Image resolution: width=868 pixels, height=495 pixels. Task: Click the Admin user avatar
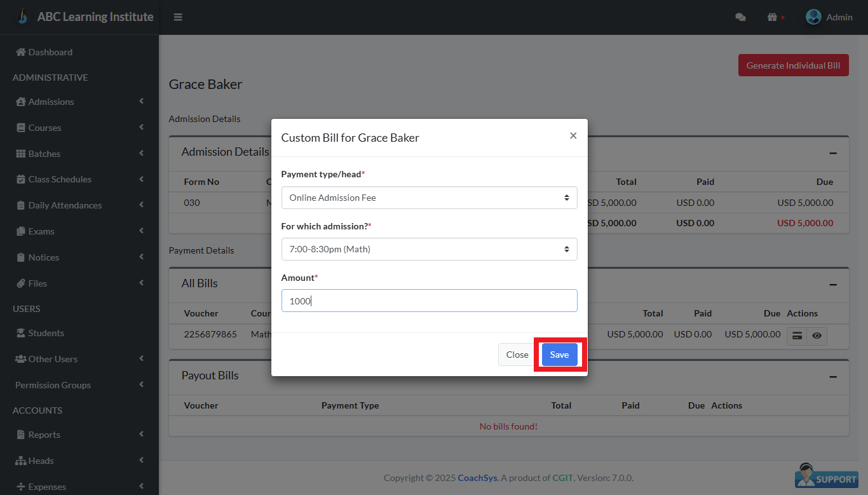click(813, 17)
